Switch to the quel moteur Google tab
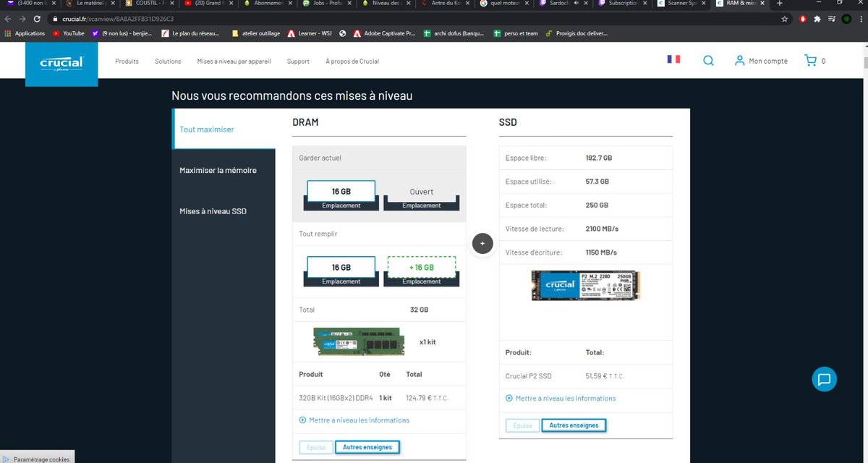 click(x=506, y=4)
